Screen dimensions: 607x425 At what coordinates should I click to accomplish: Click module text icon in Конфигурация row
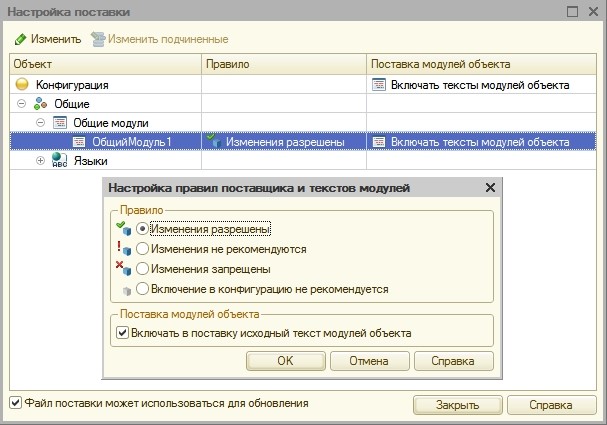point(379,84)
